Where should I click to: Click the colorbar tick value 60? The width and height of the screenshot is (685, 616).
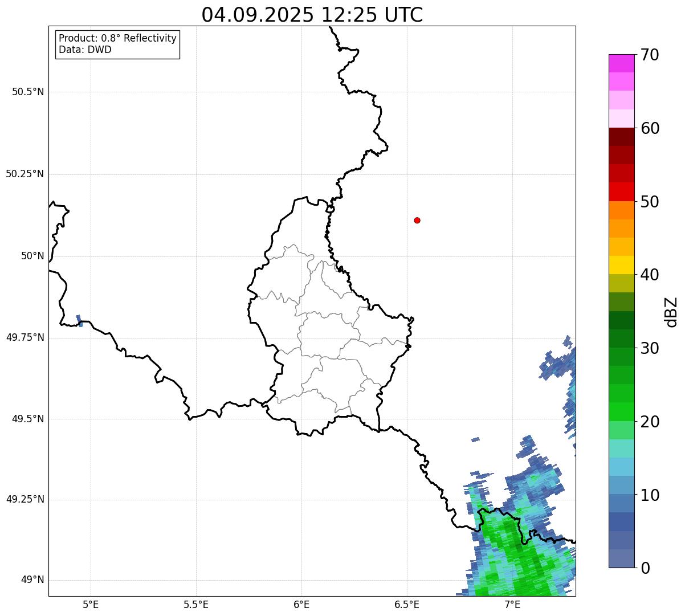(650, 128)
